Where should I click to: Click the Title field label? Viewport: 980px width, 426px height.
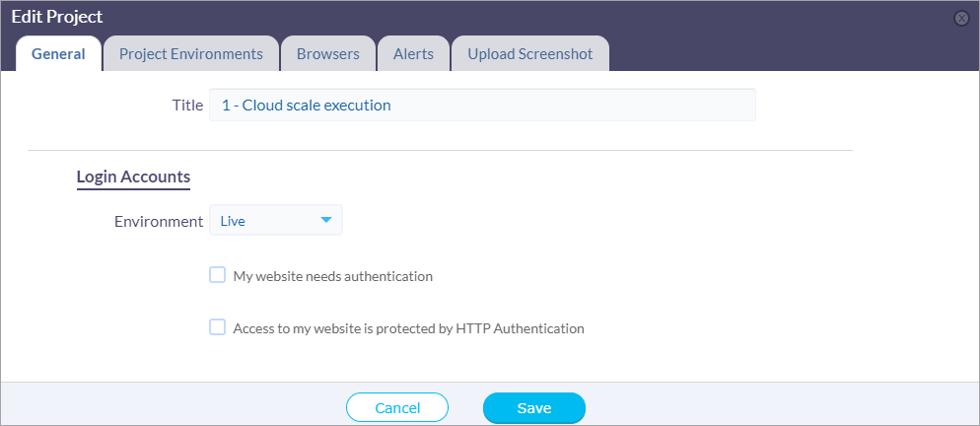pos(187,106)
